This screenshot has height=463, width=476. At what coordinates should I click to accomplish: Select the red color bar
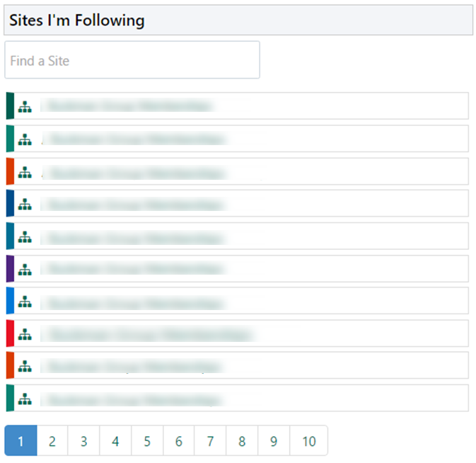click(10, 333)
